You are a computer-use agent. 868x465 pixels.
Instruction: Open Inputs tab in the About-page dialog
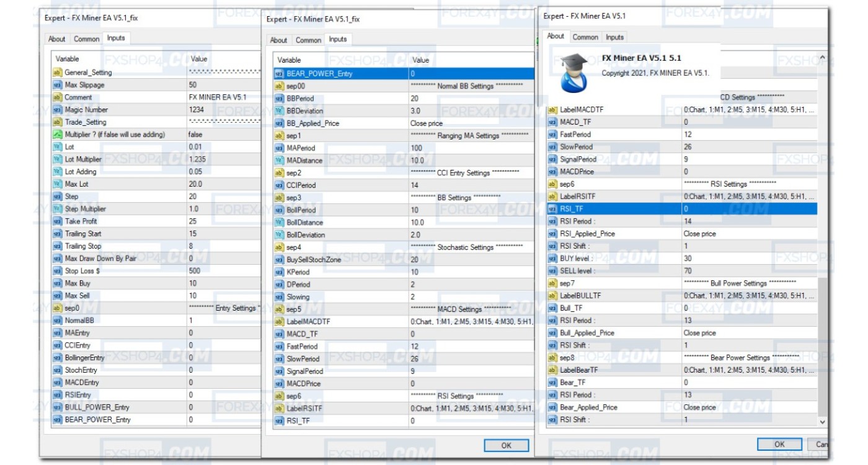tap(614, 37)
